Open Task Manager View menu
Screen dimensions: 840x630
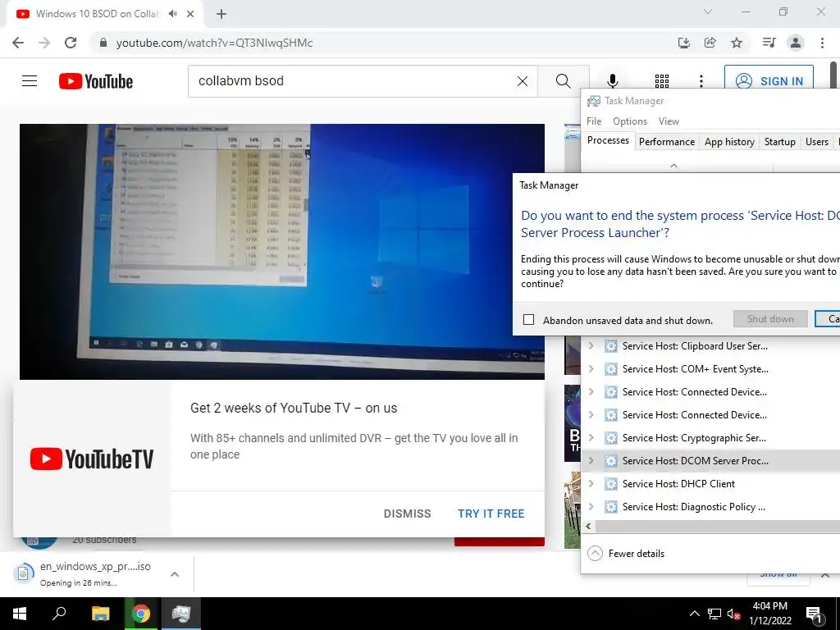pyautogui.click(x=669, y=121)
